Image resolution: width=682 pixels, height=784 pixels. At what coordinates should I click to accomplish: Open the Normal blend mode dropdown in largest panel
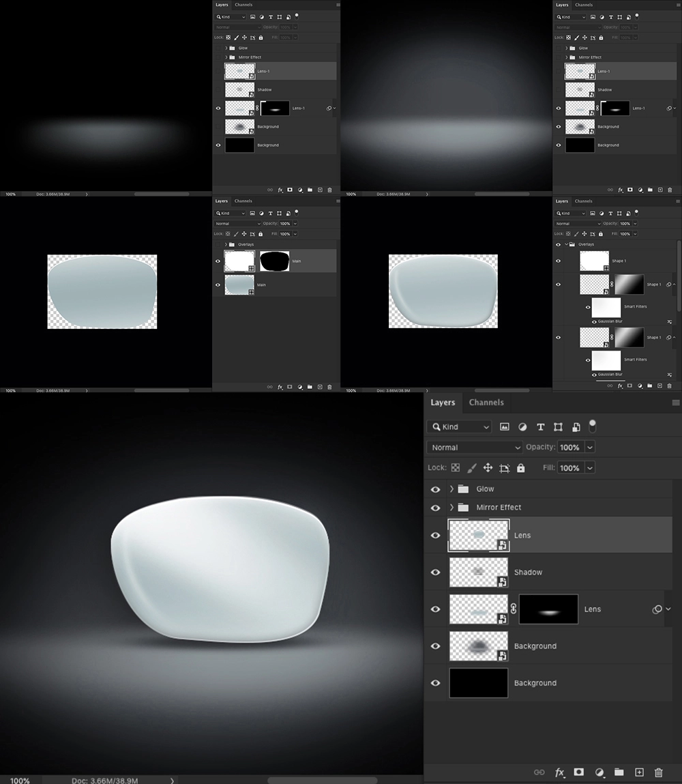click(x=474, y=448)
